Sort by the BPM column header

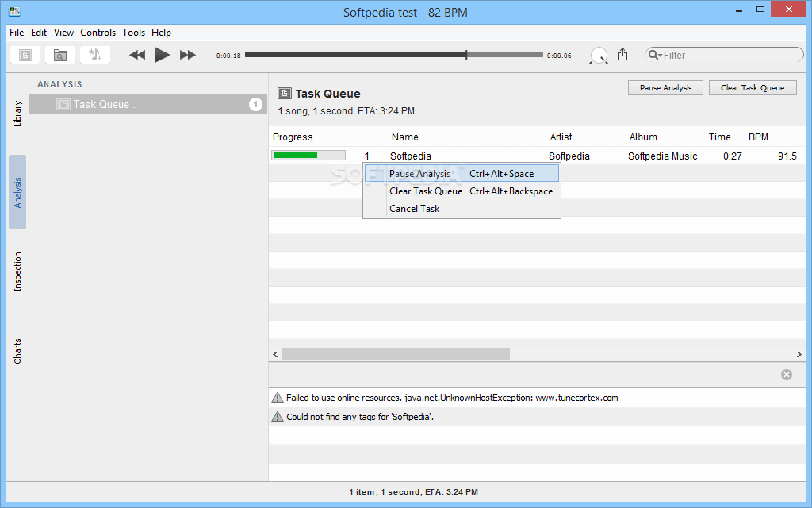[758, 137]
